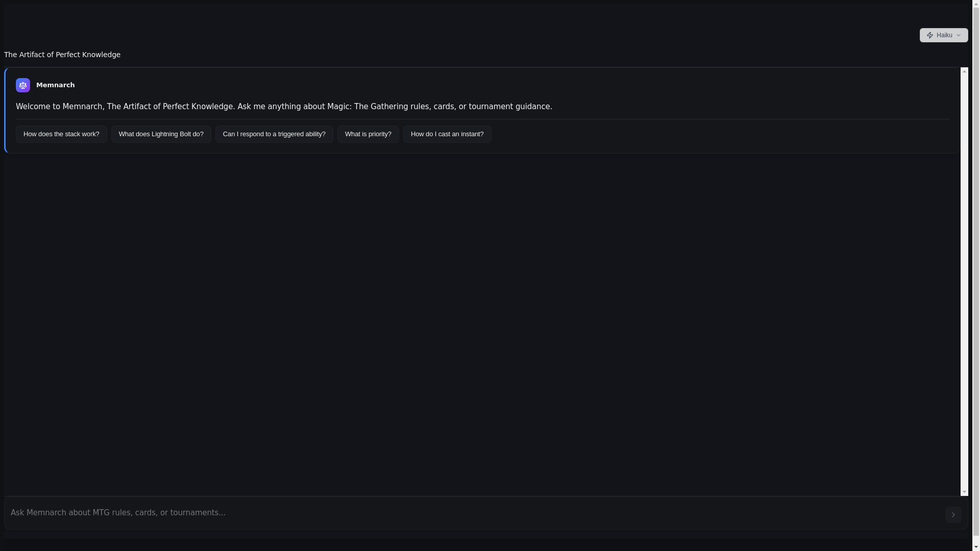Click the 'The Artifact of Perfect Knowledge' title
This screenshot has width=980, height=551.
(x=62, y=55)
